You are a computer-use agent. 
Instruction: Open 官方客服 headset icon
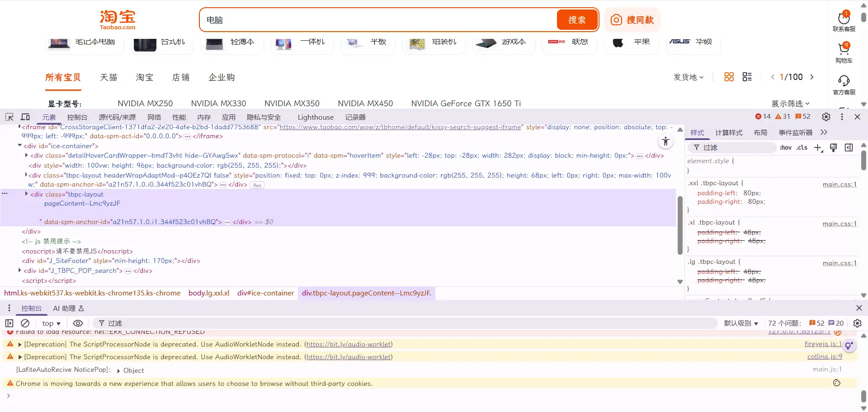pyautogui.click(x=844, y=84)
